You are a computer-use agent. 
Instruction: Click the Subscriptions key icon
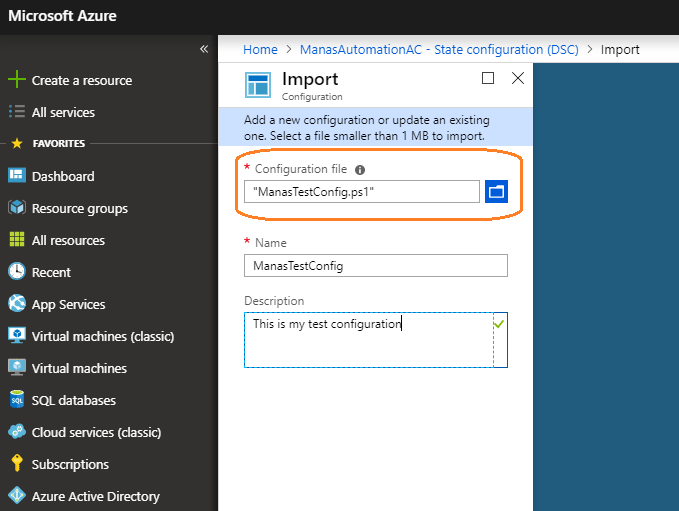click(x=17, y=463)
